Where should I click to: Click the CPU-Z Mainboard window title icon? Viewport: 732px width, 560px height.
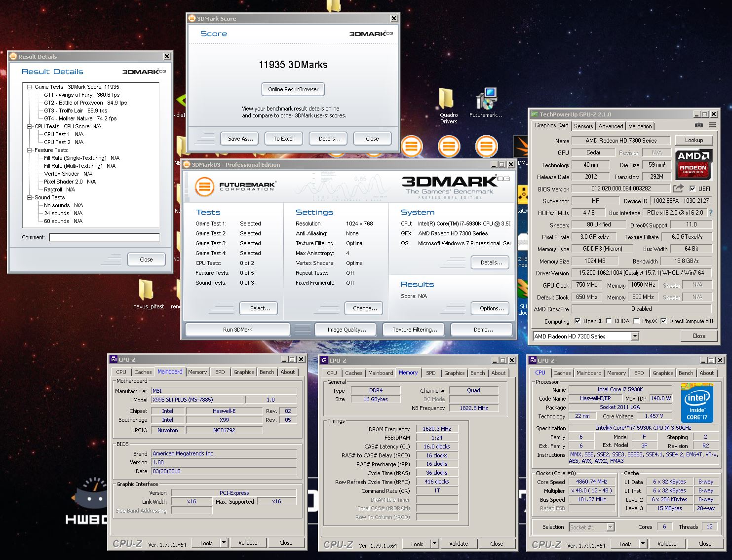click(x=114, y=360)
